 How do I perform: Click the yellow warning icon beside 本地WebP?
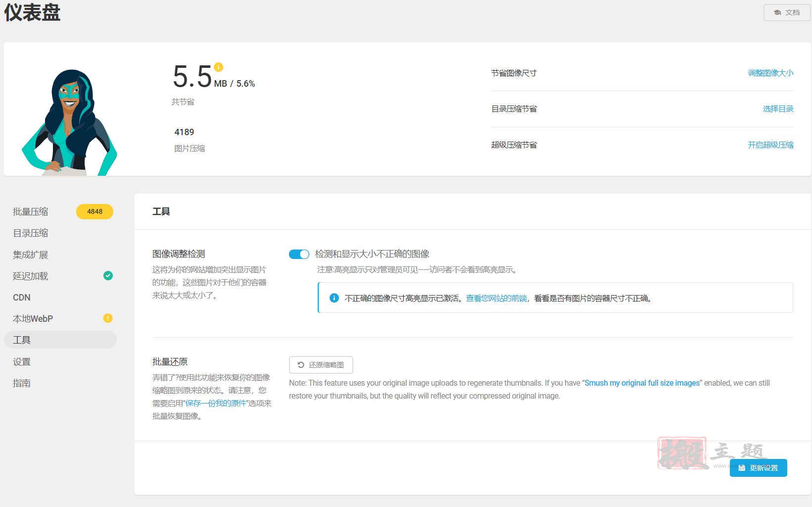108,318
